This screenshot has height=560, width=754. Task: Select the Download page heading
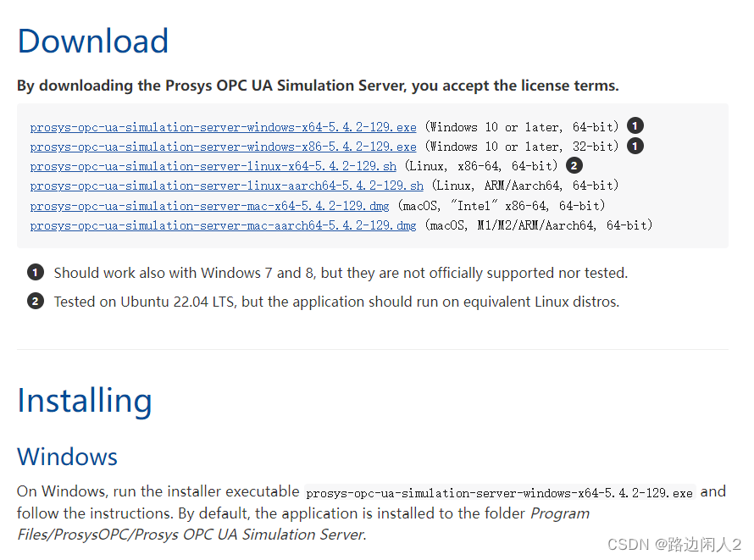click(x=92, y=41)
